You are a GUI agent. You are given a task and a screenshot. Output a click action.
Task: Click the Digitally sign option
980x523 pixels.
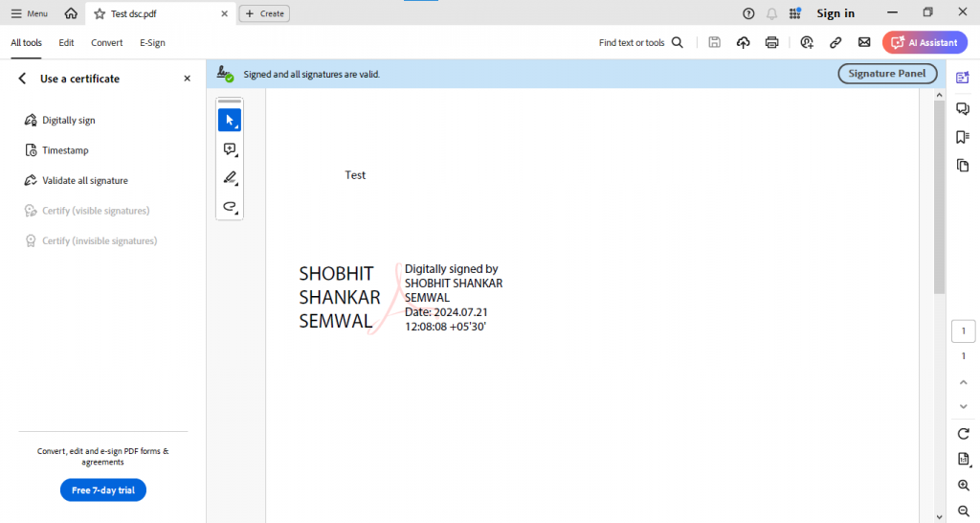pos(68,121)
